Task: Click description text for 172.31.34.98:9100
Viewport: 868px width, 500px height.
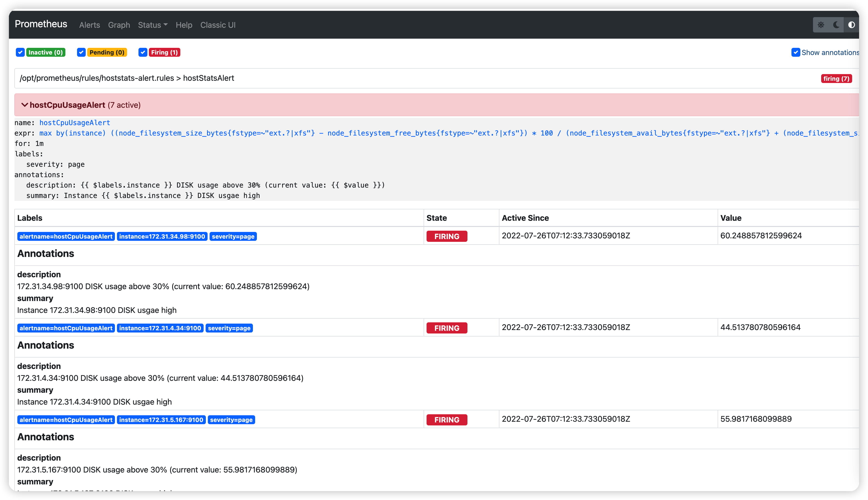Action: (163, 286)
